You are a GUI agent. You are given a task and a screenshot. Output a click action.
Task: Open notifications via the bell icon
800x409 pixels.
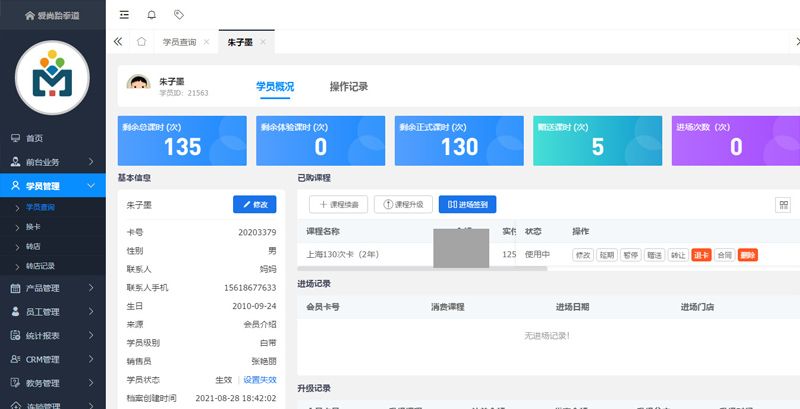(152, 15)
